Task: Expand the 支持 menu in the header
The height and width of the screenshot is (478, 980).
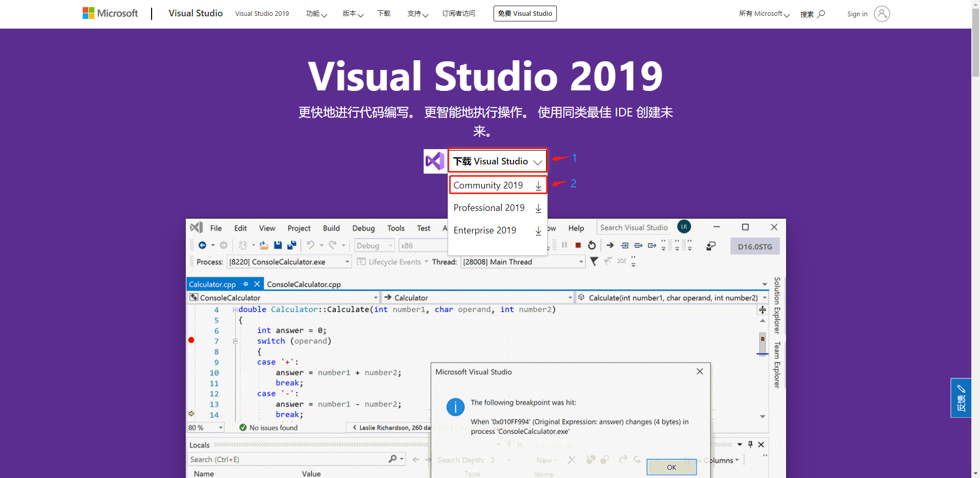Action: tap(418, 14)
